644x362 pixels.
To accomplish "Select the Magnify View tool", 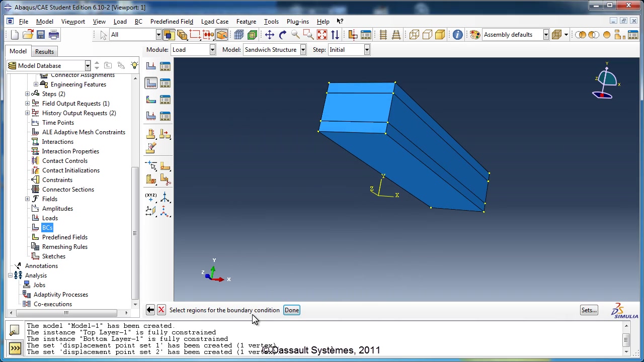I will [296, 35].
